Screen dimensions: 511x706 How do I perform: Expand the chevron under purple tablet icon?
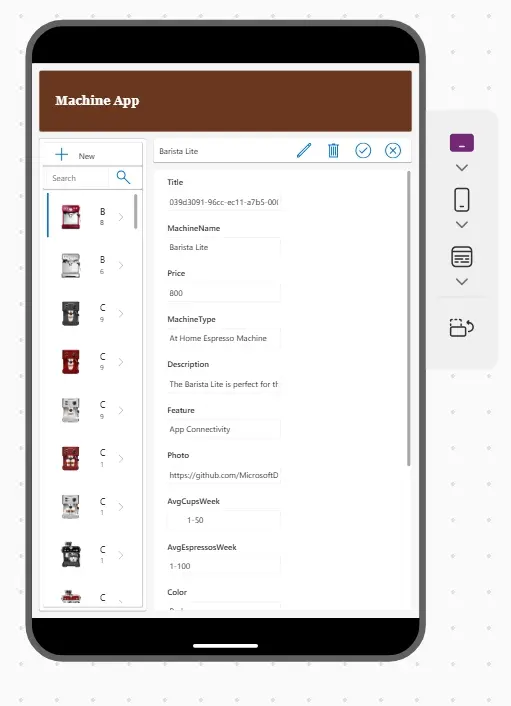[461, 167]
